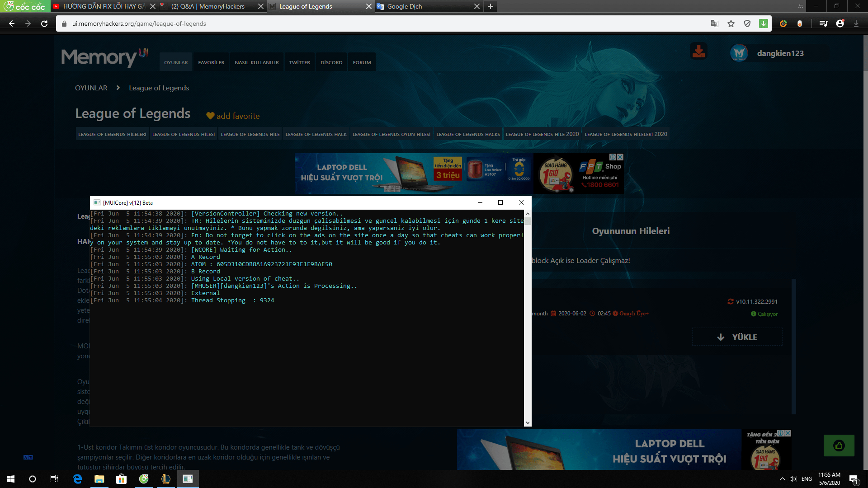Click the Çalışıyor status label
This screenshot has width=868, height=488.
click(768, 314)
